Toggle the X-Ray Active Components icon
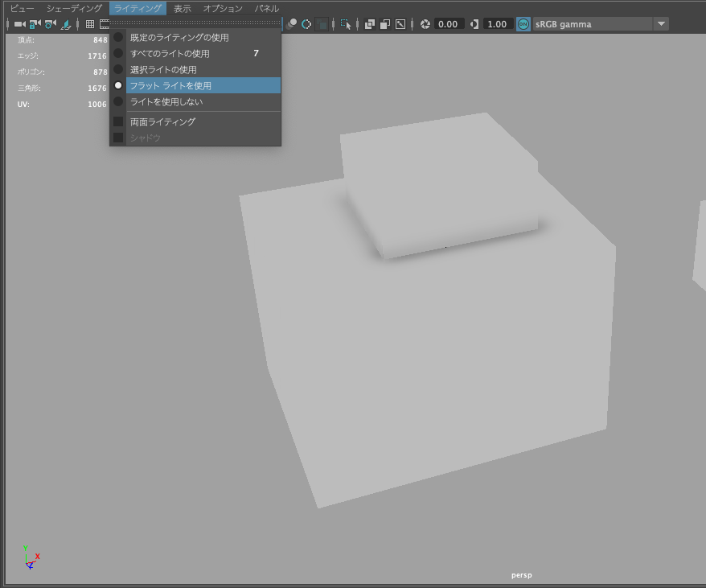Screen dimensions: 706x588 coord(385,24)
